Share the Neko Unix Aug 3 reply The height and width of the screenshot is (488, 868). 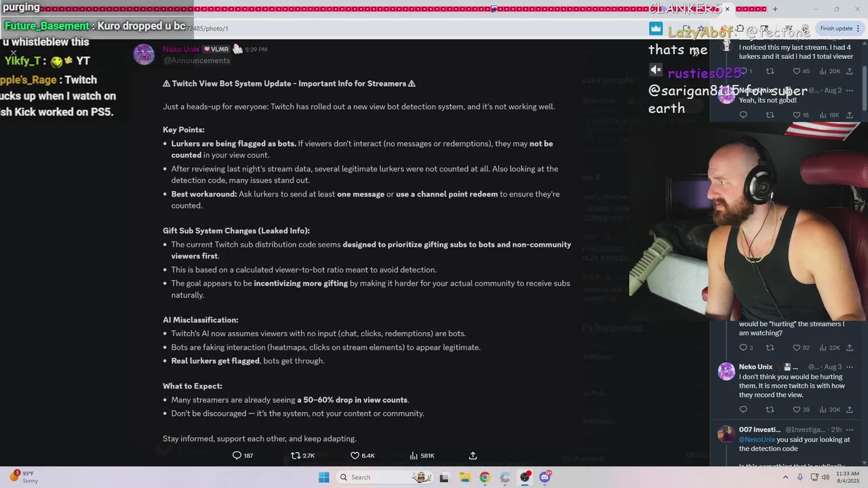[850, 409]
